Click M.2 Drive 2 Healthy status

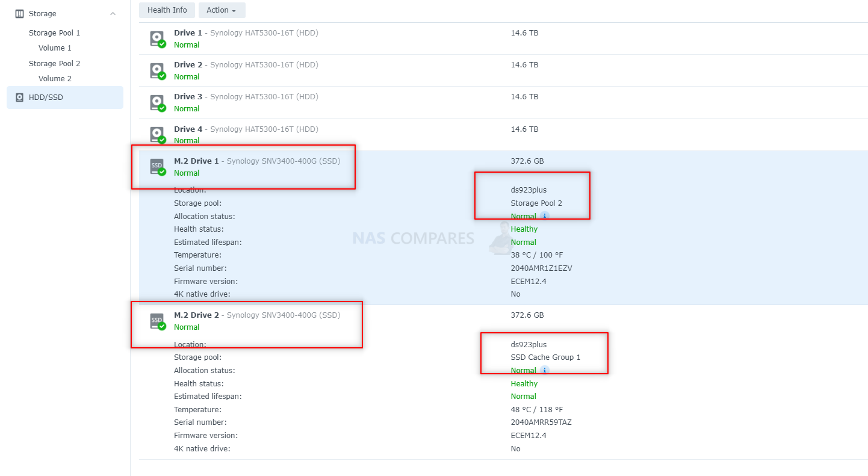pos(524,383)
